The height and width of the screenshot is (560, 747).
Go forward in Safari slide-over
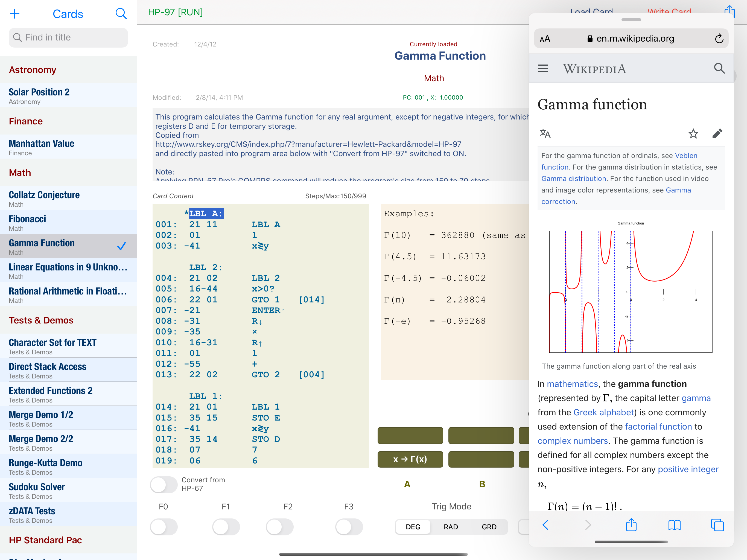tap(588, 525)
